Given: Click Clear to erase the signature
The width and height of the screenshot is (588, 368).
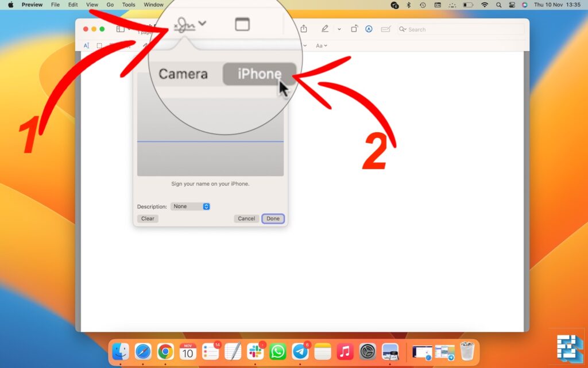Looking at the screenshot, I should coord(148,218).
